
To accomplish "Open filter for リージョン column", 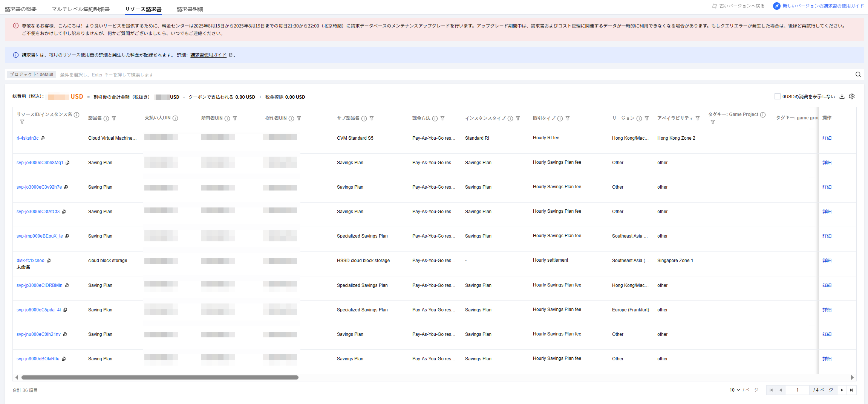I will pyautogui.click(x=647, y=118).
